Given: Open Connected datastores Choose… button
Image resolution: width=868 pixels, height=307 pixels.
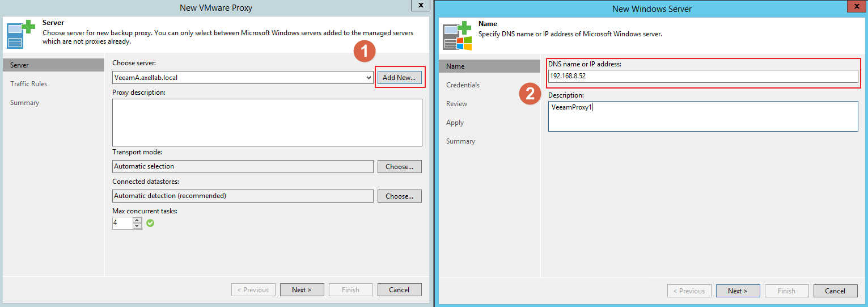Looking at the screenshot, I should coord(399,196).
